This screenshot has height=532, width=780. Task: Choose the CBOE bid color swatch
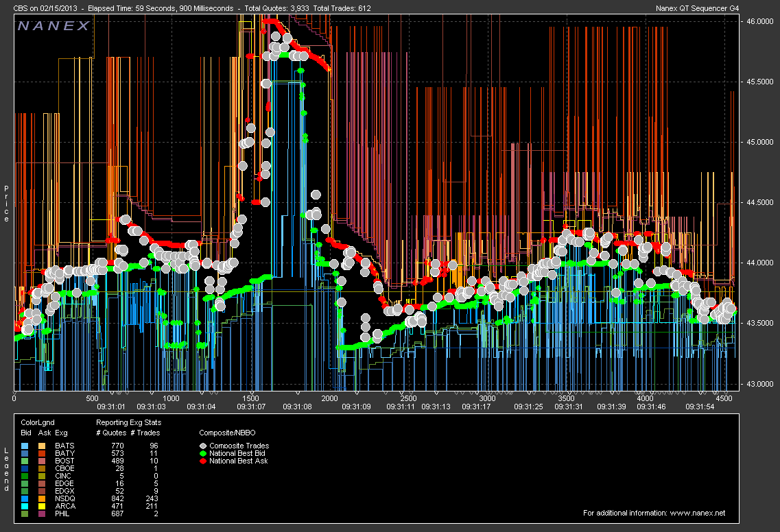(25, 468)
